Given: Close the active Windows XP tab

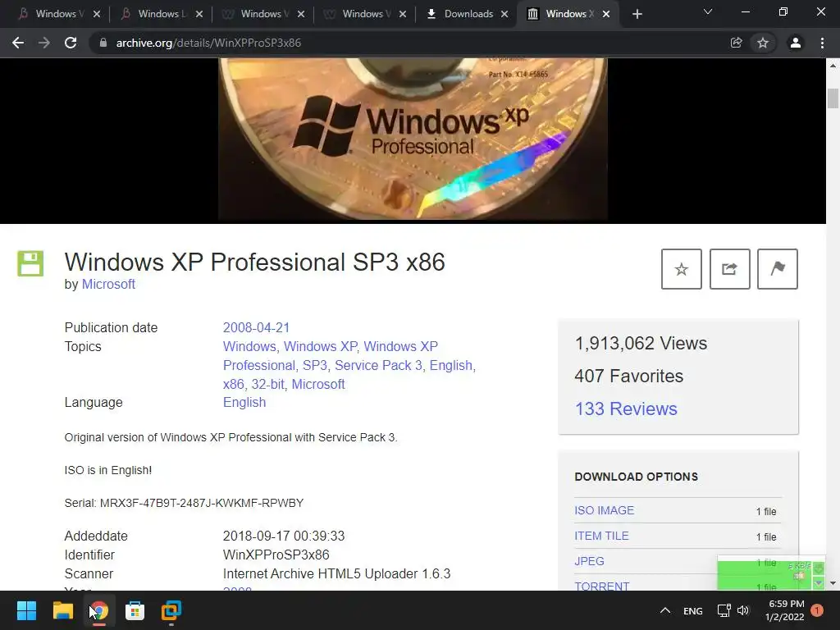Looking at the screenshot, I should point(606,14).
